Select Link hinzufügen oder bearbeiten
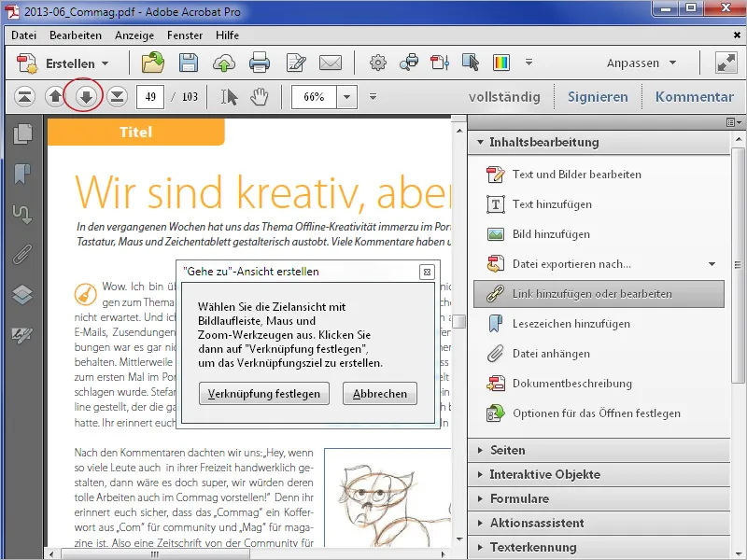 point(599,294)
